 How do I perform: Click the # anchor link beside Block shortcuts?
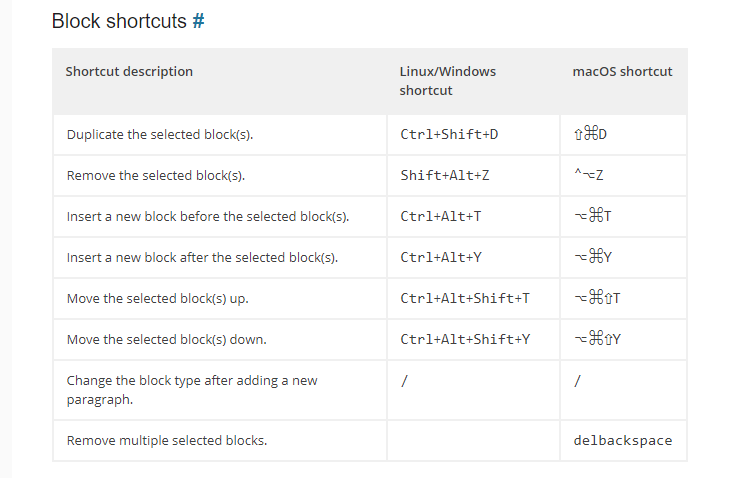[198, 21]
